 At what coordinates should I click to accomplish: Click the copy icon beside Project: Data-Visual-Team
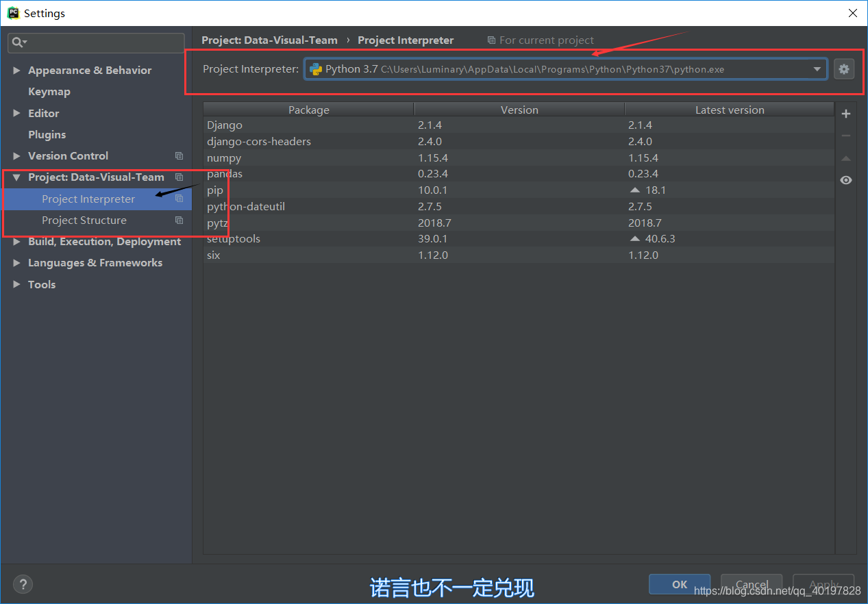tap(179, 177)
